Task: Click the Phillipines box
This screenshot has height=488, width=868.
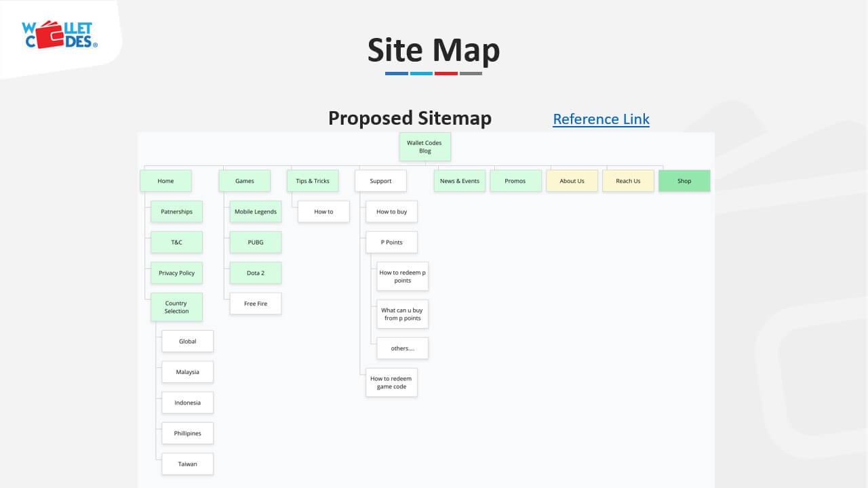Action: pos(188,433)
